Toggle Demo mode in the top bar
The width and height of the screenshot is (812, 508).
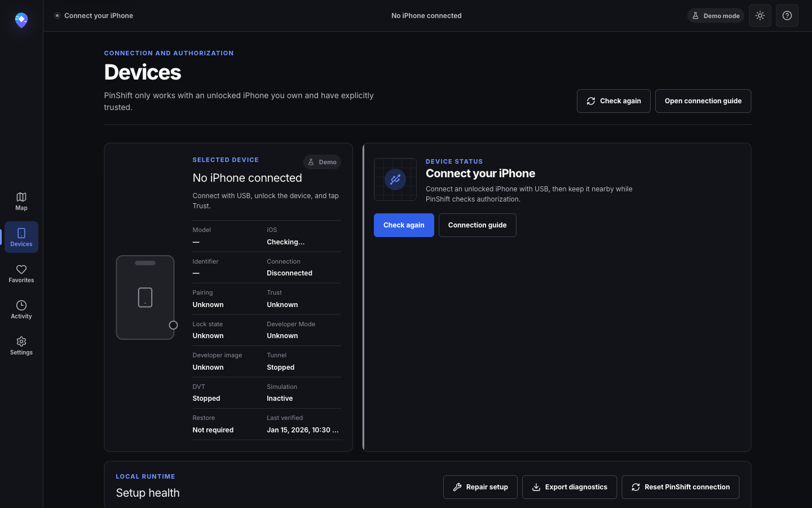pos(716,16)
